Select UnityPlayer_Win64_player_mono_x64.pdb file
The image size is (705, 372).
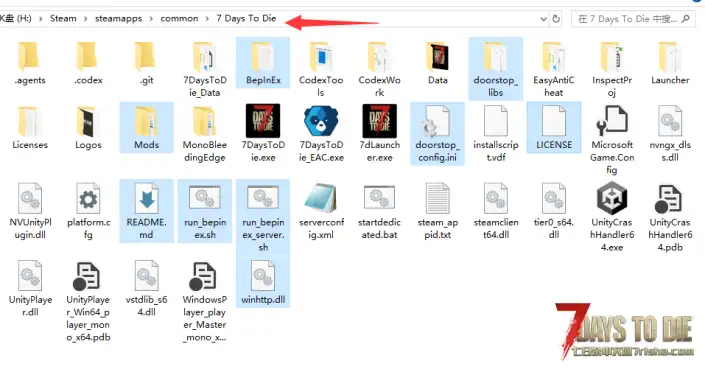coord(88,301)
